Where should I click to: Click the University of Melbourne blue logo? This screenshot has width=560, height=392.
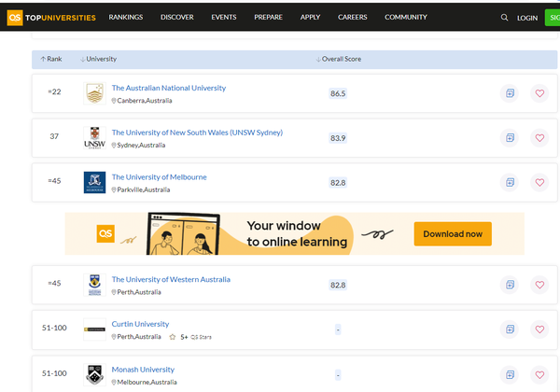(x=94, y=182)
